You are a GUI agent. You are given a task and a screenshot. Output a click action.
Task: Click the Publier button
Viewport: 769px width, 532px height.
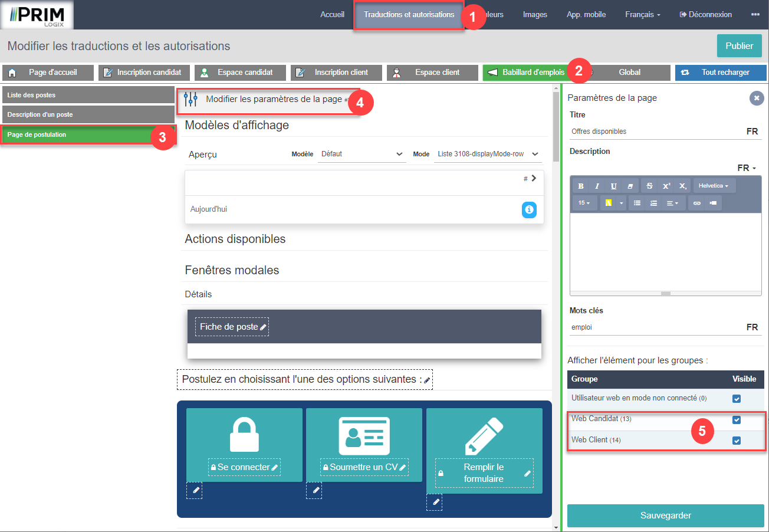(x=739, y=46)
